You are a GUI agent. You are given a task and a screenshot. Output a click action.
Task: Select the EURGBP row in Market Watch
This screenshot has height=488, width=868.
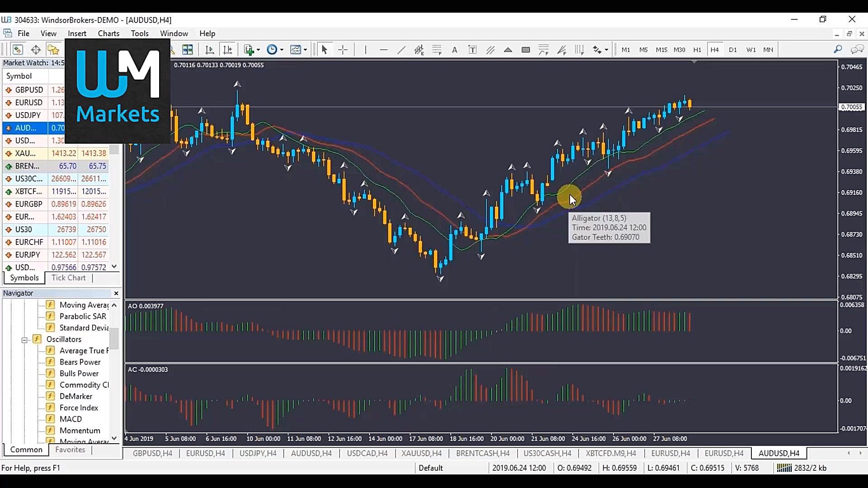[x=56, y=204]
